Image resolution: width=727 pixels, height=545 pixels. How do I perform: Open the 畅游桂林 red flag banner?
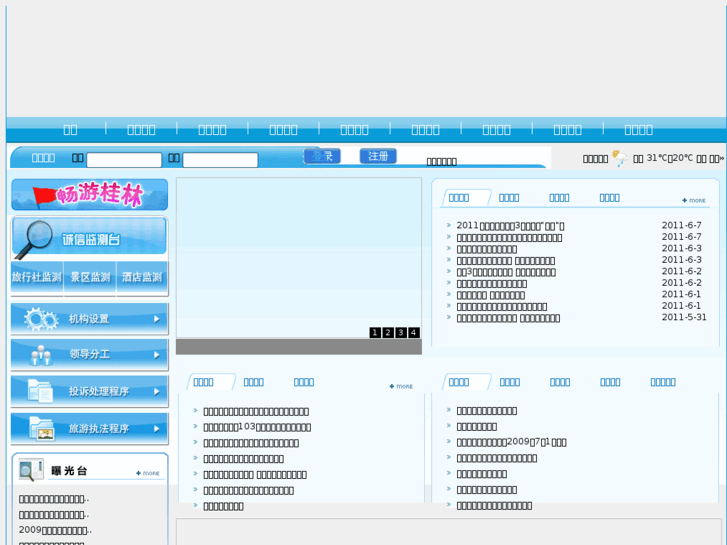tap(89, 195)
